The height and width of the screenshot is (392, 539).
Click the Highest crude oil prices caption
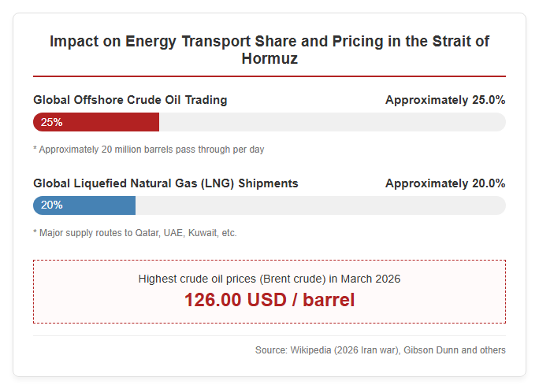tap(269, 279)
